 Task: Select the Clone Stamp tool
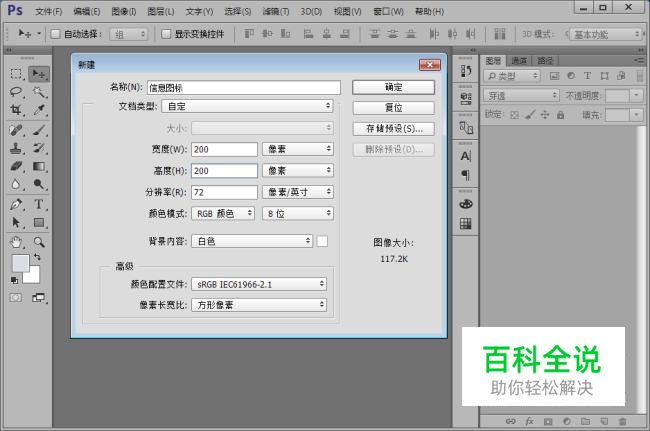point(16,148)
